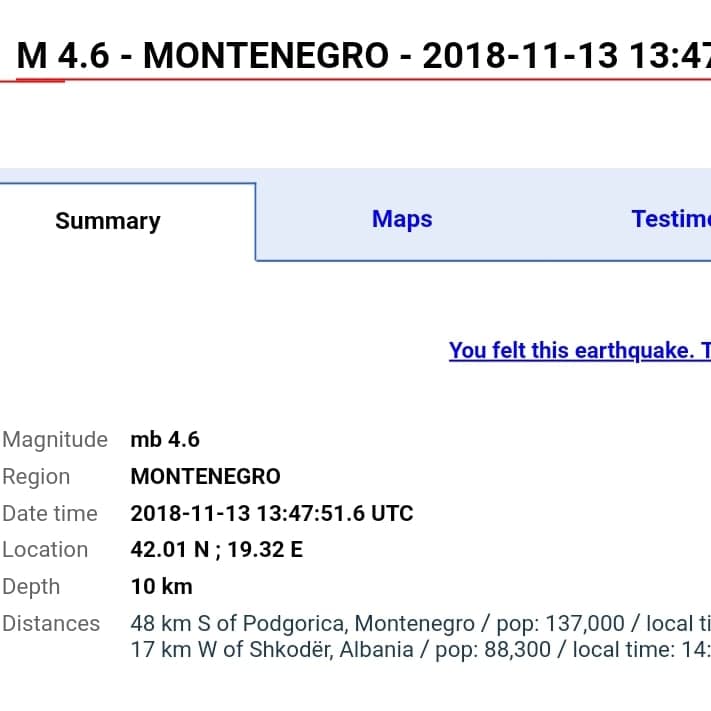Select the MONTENEGRO region value
Screen dimensions: 711x711
205,476
